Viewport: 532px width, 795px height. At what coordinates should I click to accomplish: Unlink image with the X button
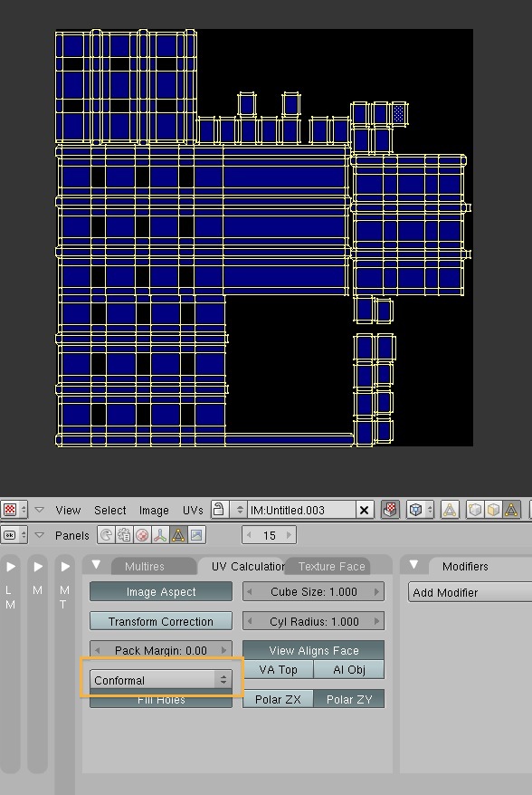click(365, 510)
